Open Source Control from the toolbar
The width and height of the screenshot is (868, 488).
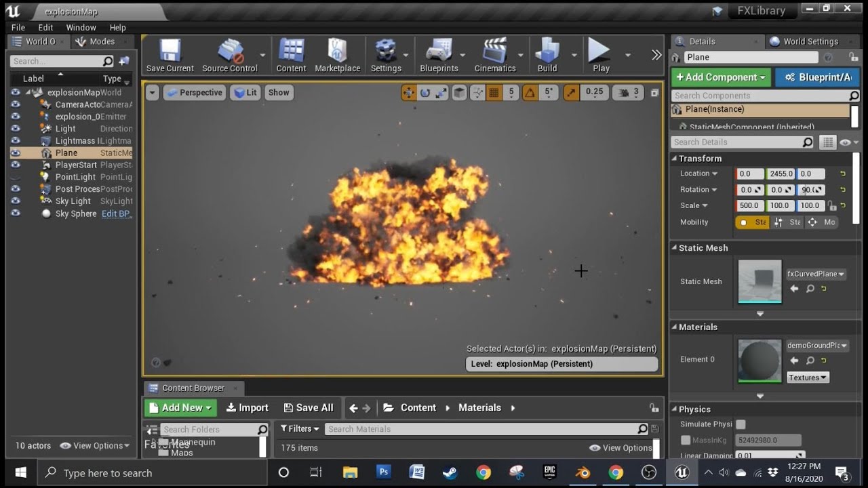click(x=230, y=55)
